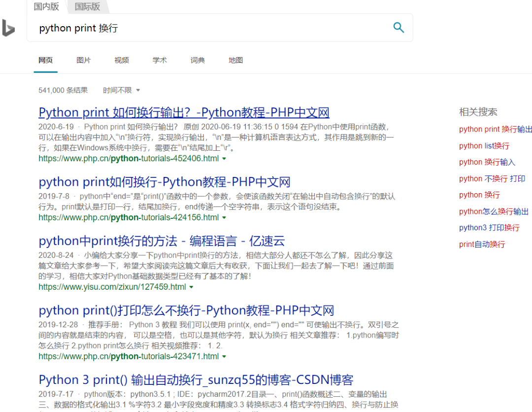
Task: Click the 相关搜索 heading
Action: [478, 112]
